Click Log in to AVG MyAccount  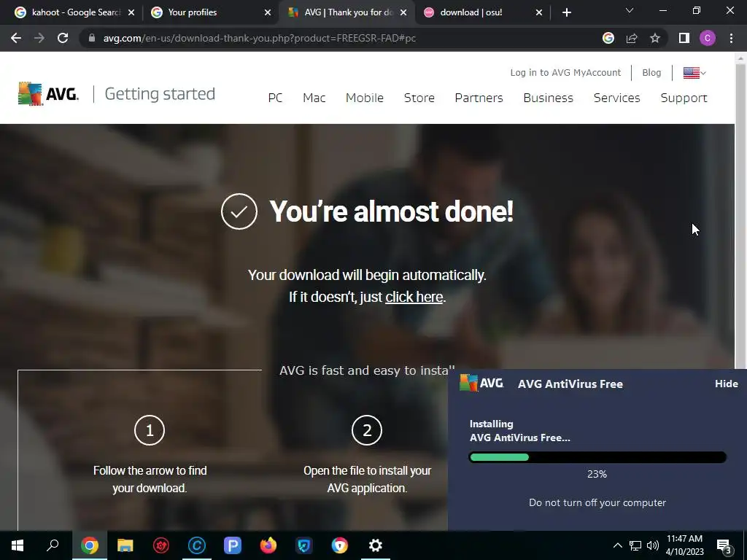pyautogui.click(x=565, y=72)
